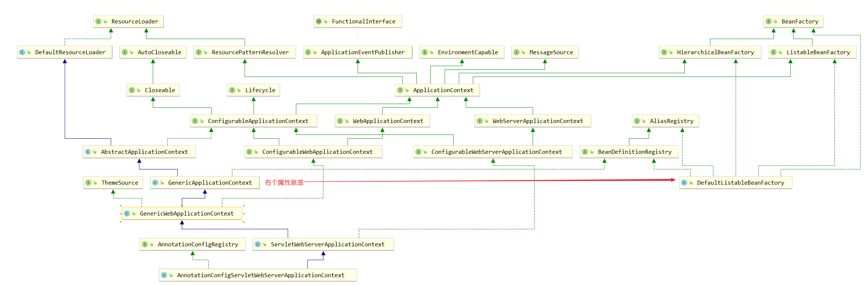Click the interface icon beside ConfigurableWebApplicationContext

pyautogui.click(x=249, y=152)
